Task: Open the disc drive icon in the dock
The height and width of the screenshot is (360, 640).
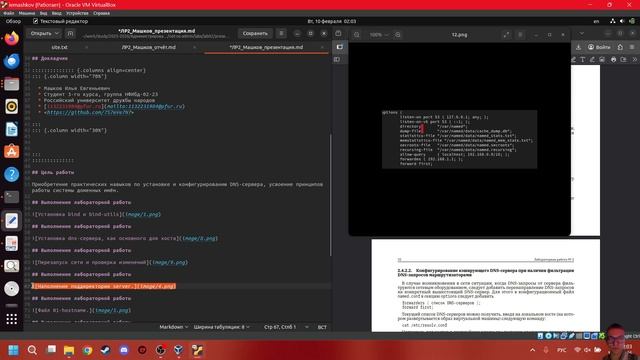Action: pos(11,289)
